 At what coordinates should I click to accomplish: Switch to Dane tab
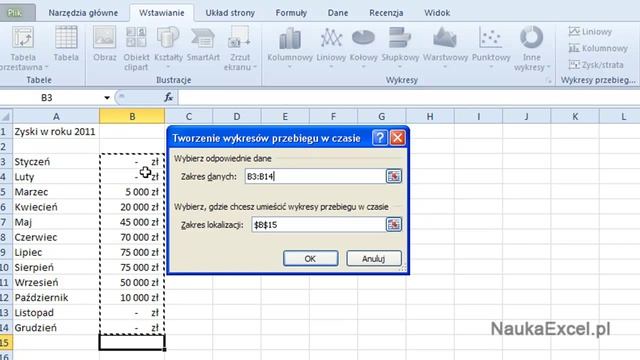338,13
